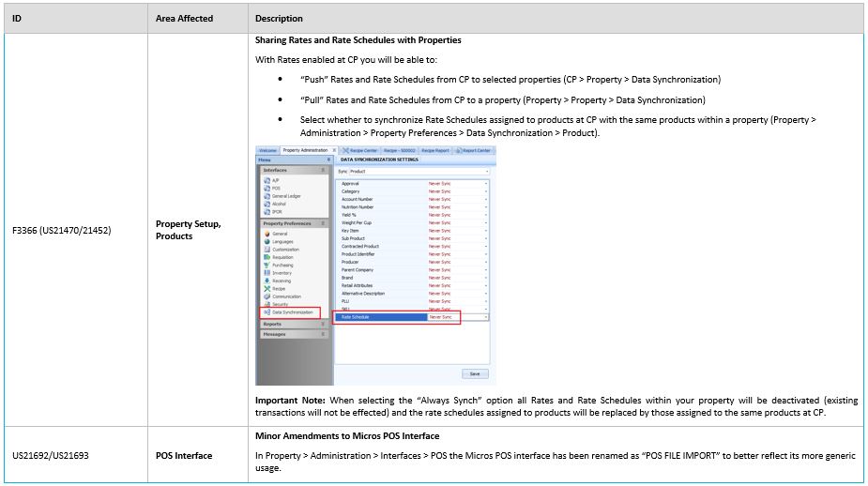Click the Recipe preferences icon
This screenshot has height=486, width=868.
(266, 288)
